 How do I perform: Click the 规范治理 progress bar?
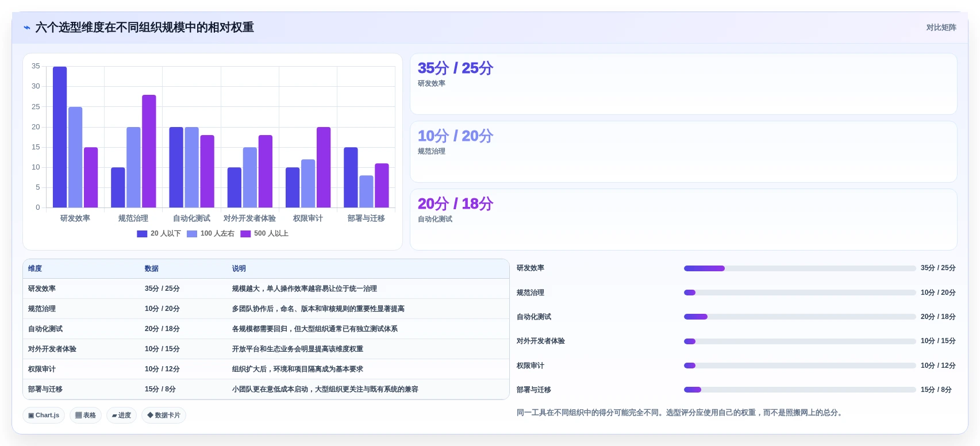pos(800,293)
